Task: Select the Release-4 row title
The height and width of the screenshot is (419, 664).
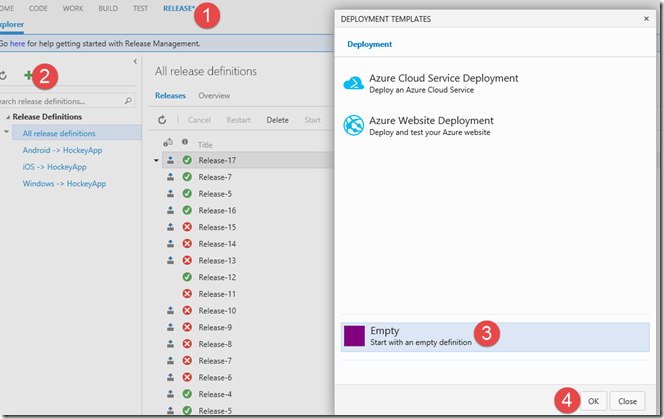Action: (x=215, y=394)
